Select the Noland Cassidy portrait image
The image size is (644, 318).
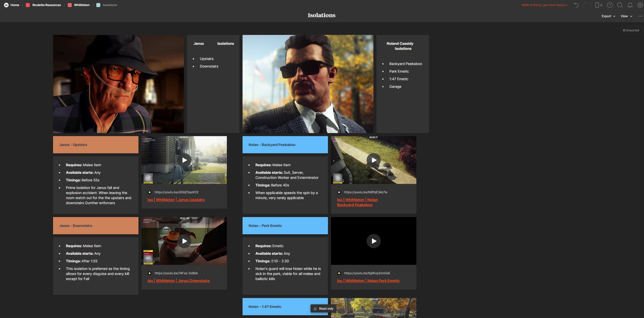click(308, 84)
